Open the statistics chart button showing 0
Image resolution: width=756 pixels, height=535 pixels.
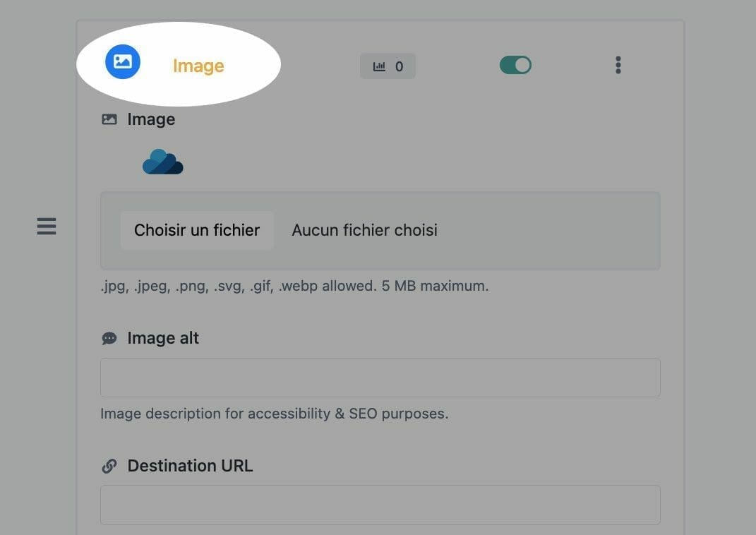coord(388,66)
